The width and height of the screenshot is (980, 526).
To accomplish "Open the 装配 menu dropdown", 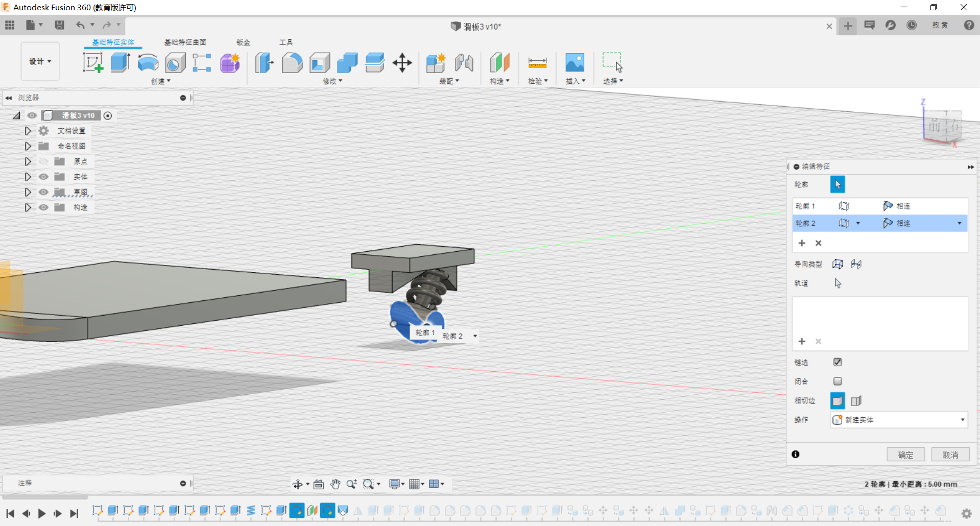I will [x=449, y=81].
